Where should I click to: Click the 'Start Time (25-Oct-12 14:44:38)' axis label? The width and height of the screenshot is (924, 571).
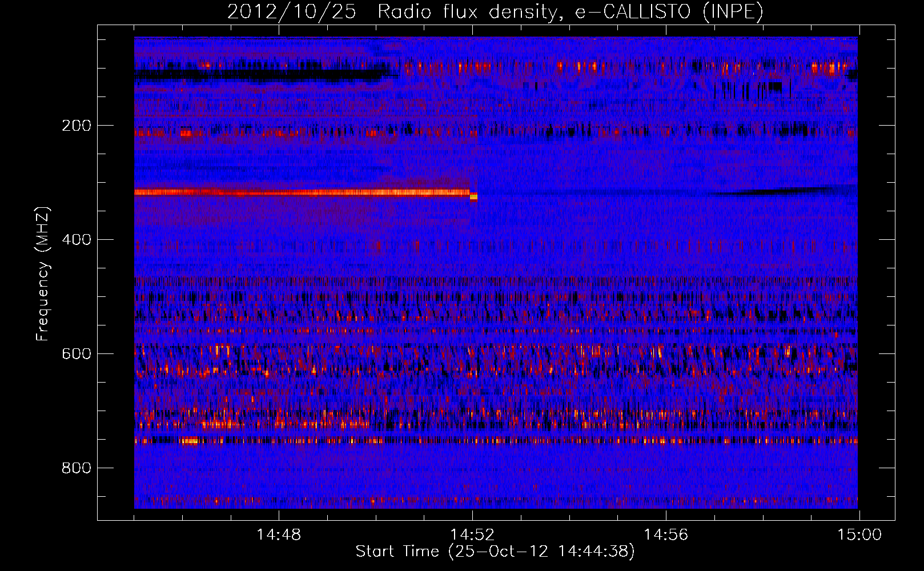click(x=495, y=552)
